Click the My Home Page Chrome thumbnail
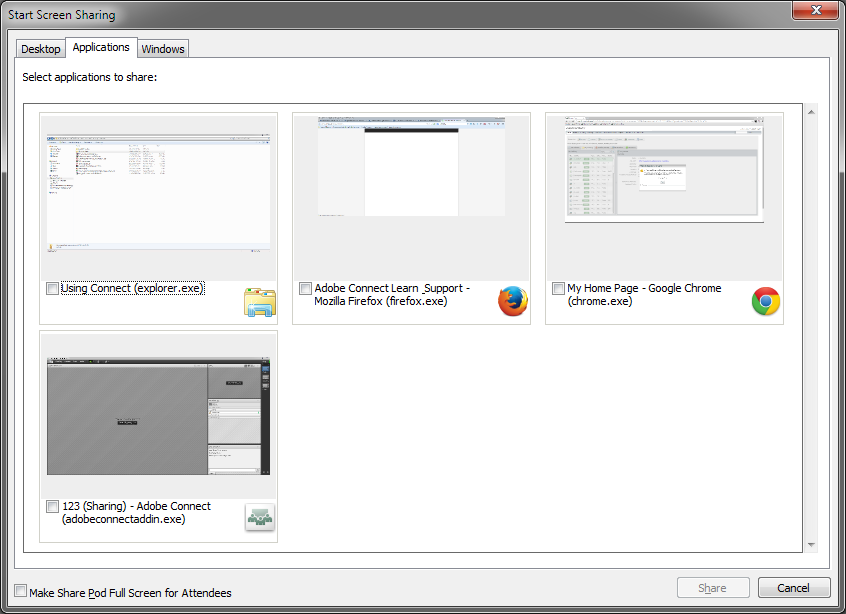846x614 pixels. [x=664, y=167]
